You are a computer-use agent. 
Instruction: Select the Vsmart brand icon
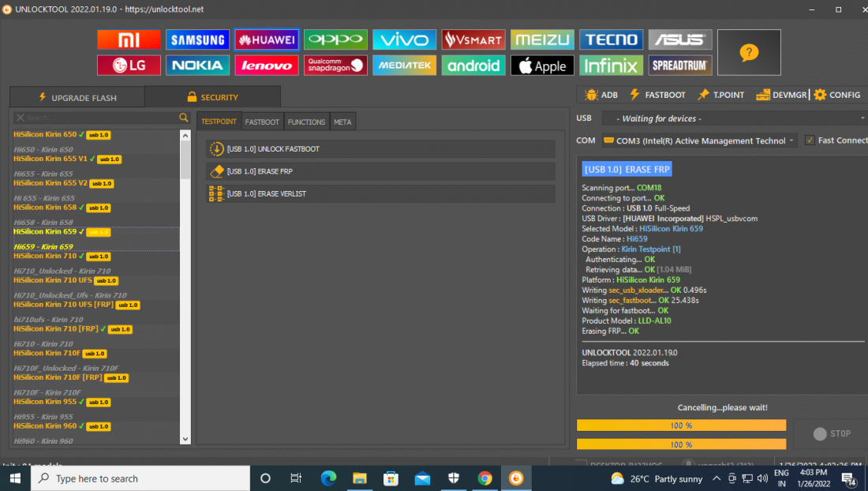[473, 39]
